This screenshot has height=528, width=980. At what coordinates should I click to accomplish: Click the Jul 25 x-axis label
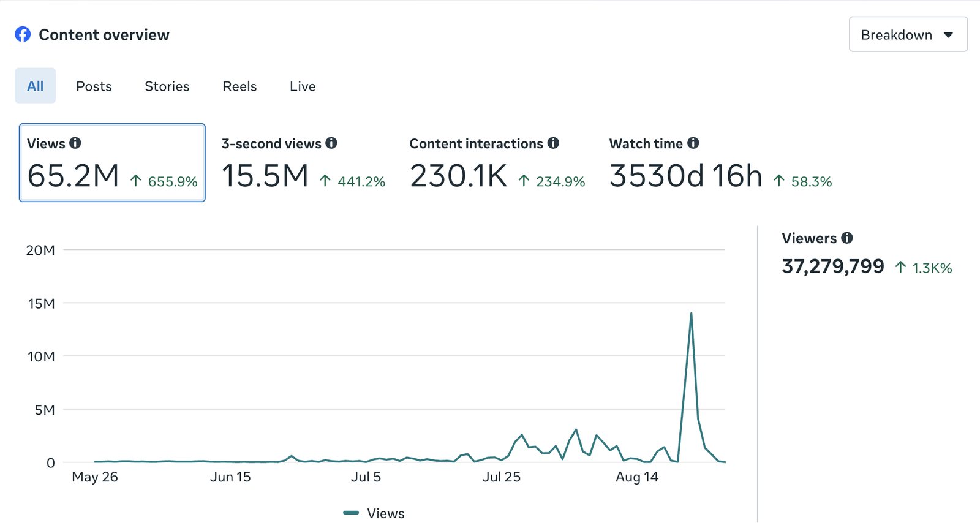(501, 477)
